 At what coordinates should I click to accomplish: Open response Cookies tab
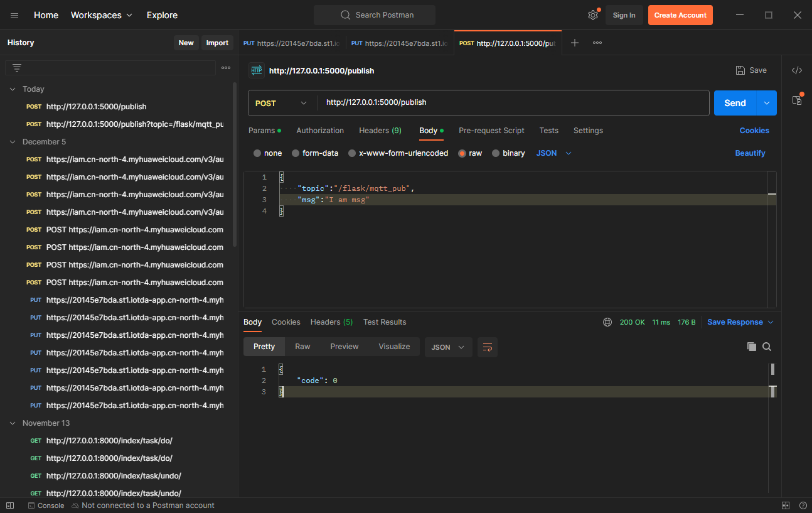click(x=286, y=322)
